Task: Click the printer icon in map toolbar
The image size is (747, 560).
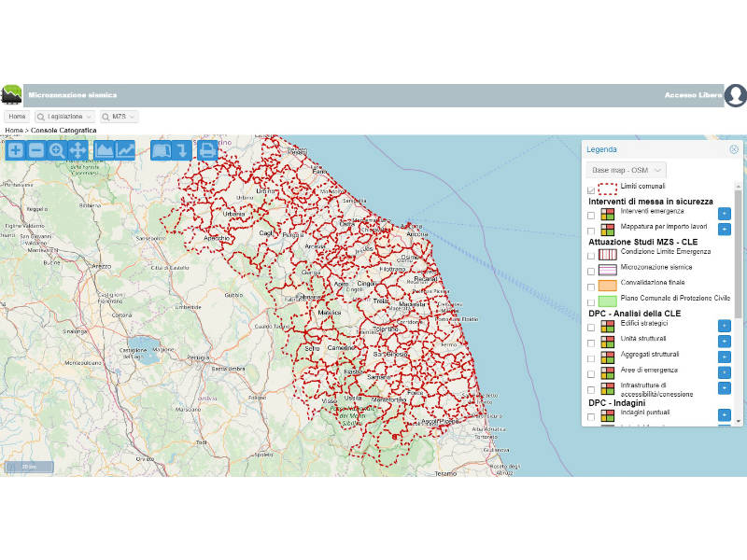Action: point(207,150)
